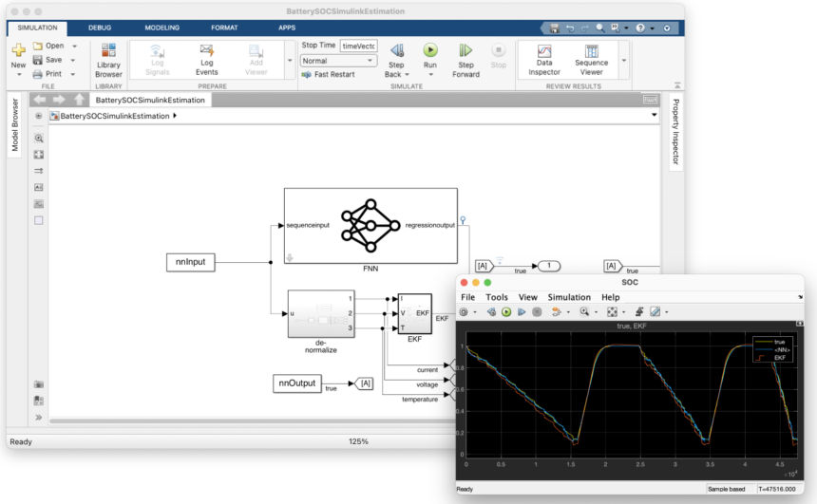817x504 pixels.
Task: Expand the Open file dropdown arrow
Action: (x=74, y=46)
